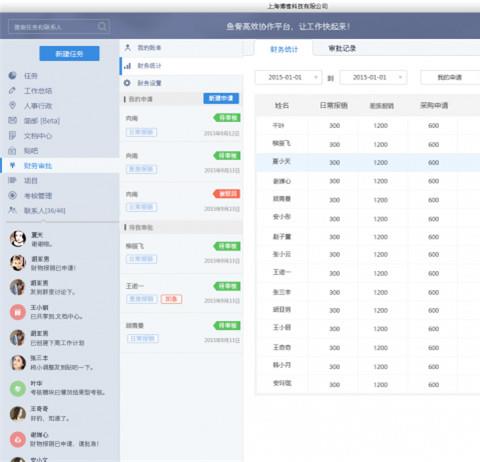Open chat saying 已共享到文档中心
Image resolution: width=480 pixels, height=462 pixels.
(x=60, y=312)
